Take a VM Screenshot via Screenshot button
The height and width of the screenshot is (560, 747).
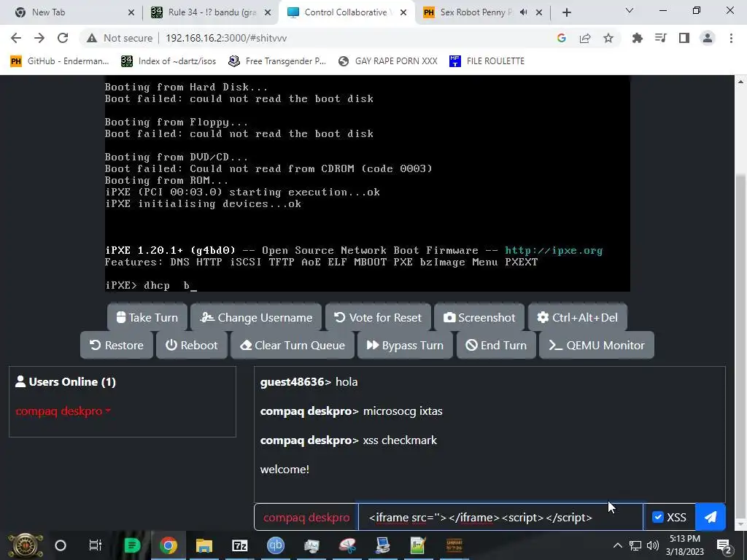click(x=479, y=318)
